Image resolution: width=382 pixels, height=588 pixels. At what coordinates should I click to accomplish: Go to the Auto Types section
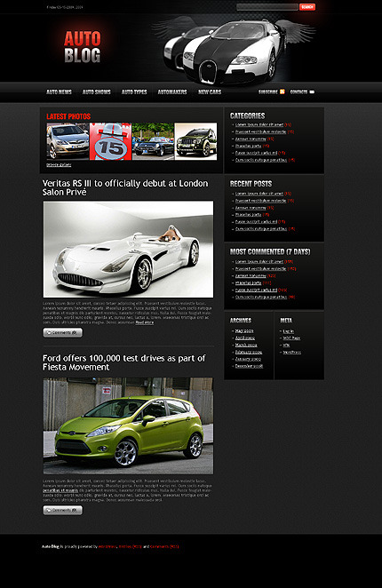tap(134, 91)
